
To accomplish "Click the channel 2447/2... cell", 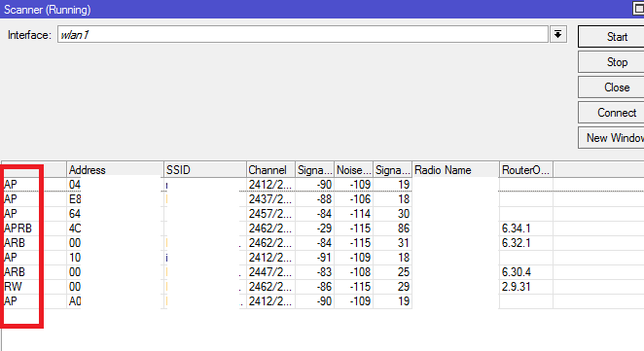I will pyautogui.click(x=270, y=272).
